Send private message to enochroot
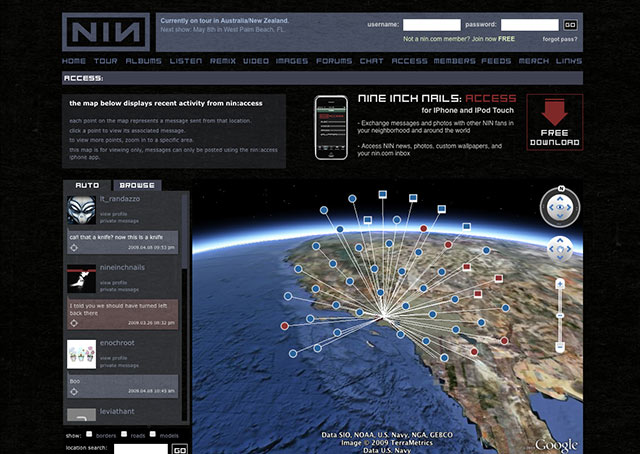640x454 pixels. pyautogui.click(x=119, y=365)
